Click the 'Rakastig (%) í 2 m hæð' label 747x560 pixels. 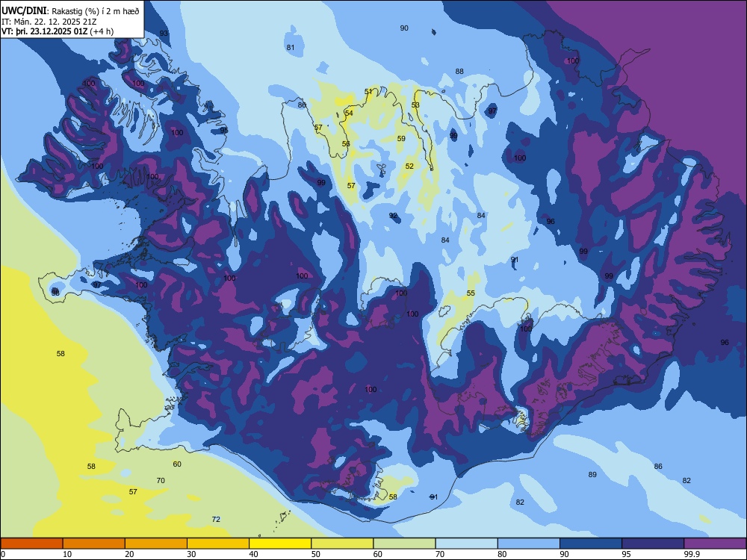click(96, 11)
